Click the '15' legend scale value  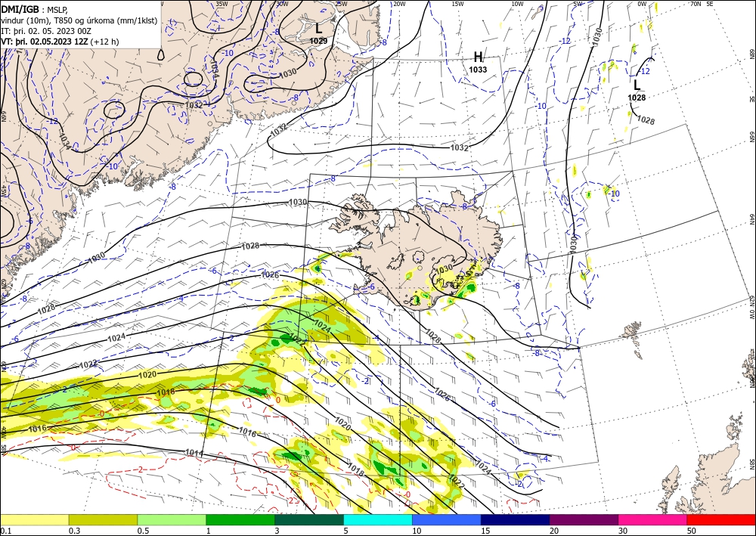click(485, 531)
